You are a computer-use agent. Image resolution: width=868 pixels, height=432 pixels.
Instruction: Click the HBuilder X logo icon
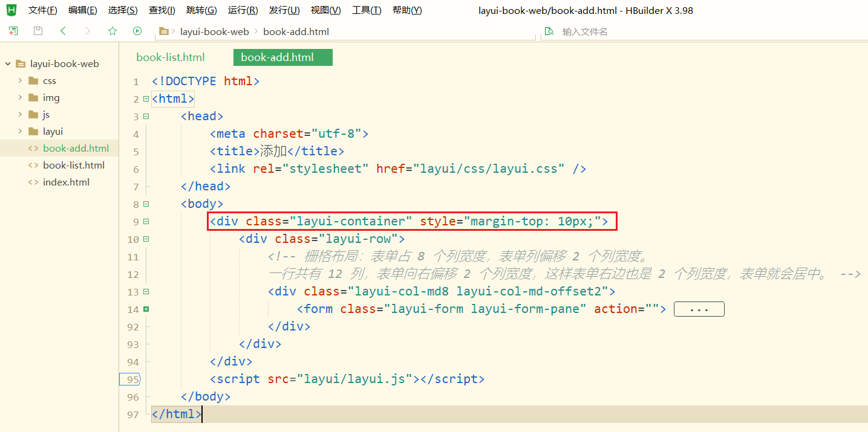[11, 10]
